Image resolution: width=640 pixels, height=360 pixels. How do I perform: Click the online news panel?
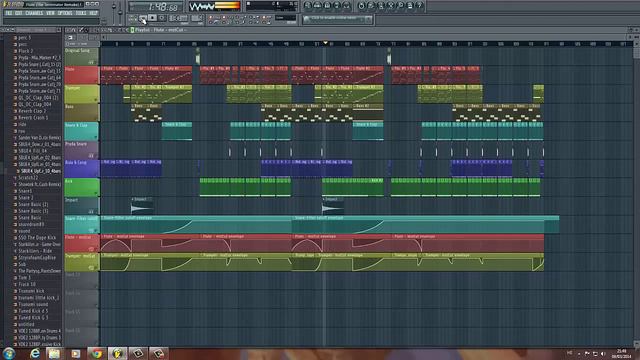click(x=337, y=19)
